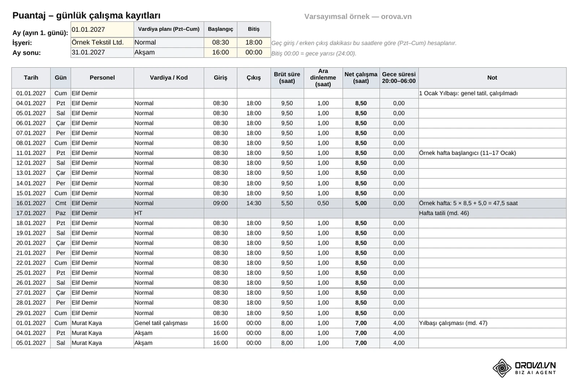Click the OROVA.VN logo icon
The image size is (578, 392).
point(502,368)
